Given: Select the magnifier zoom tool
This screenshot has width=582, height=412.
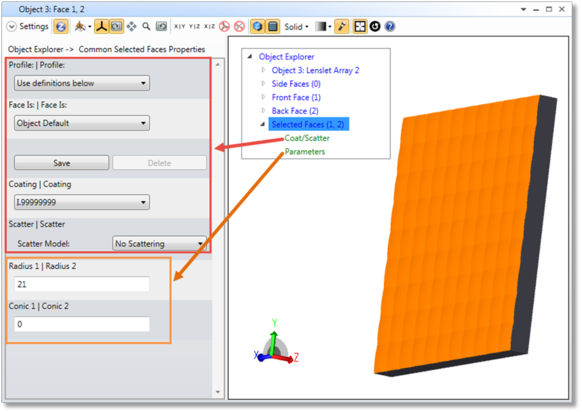Looking at the screenshot, I should point(146,27).
